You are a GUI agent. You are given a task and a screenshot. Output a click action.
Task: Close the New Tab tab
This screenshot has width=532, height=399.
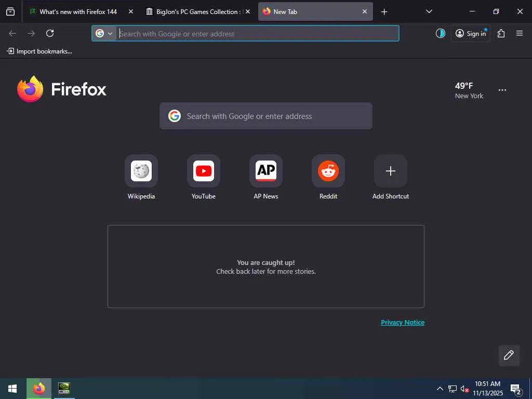[365, 11]
